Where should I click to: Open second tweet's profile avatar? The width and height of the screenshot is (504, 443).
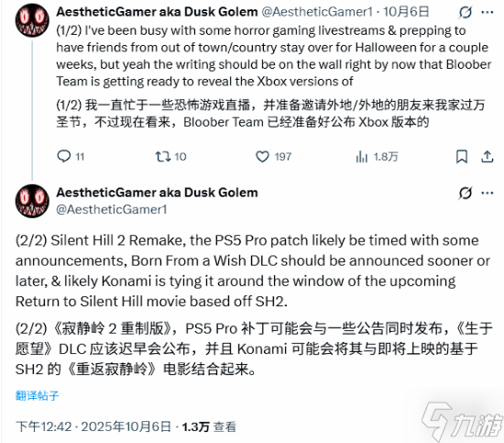coord(32,201)
